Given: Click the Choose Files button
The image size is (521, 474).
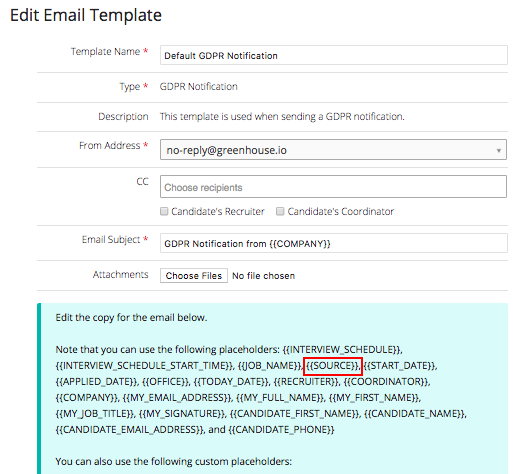Looking at the screenshot, I should [x=194, y=276].
